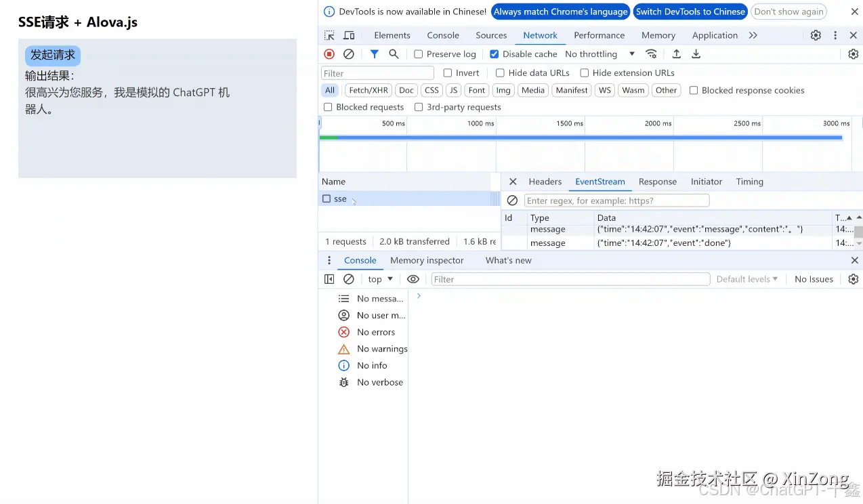Viewport: 863px width, 504px height.
Task: Select the All resource type filter
Action: 330,90
